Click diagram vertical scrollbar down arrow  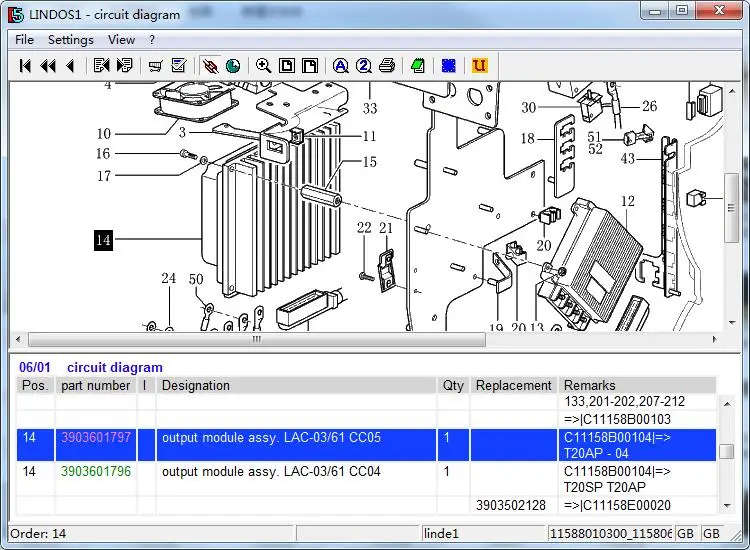coord(732,323)
